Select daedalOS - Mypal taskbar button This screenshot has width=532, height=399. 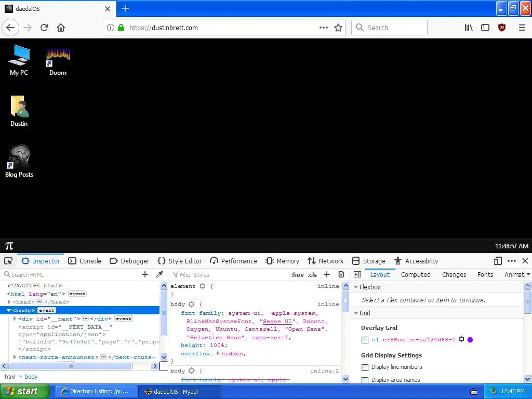[x=180, y=392]
